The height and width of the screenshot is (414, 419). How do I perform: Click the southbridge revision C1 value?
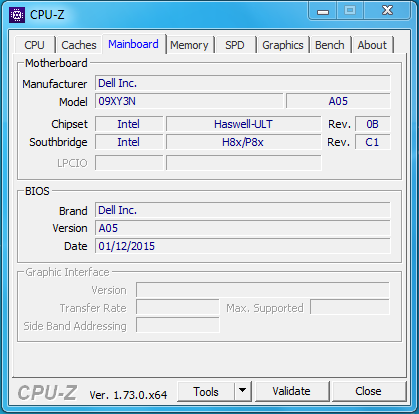[x=373, y=142]
